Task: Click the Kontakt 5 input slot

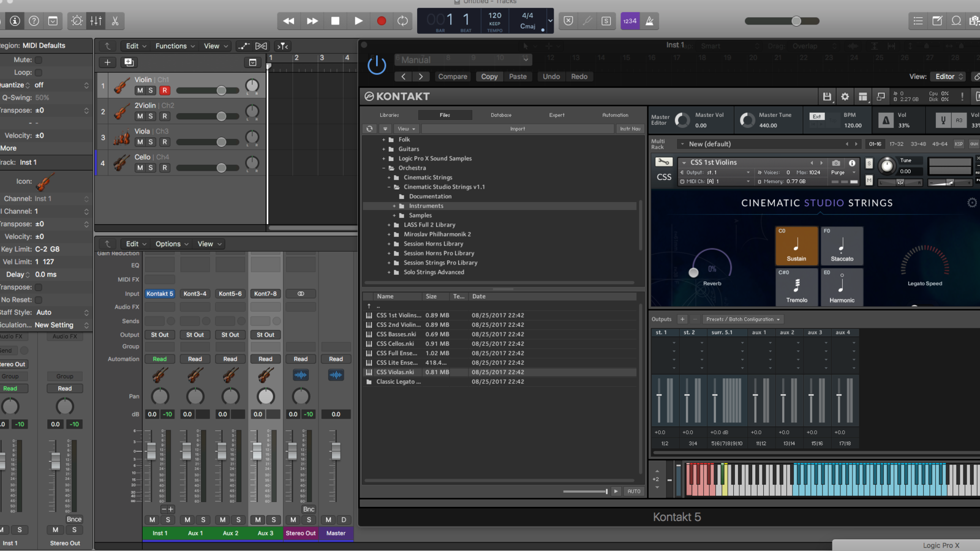Action: pyautogui.click(x=159, y=293)
